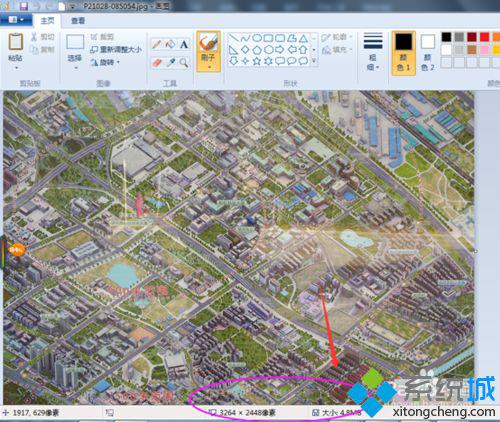Viewport: 500px width, 422px height.
Task: Activate the Color 1 box
Action: tap(403, 53)
